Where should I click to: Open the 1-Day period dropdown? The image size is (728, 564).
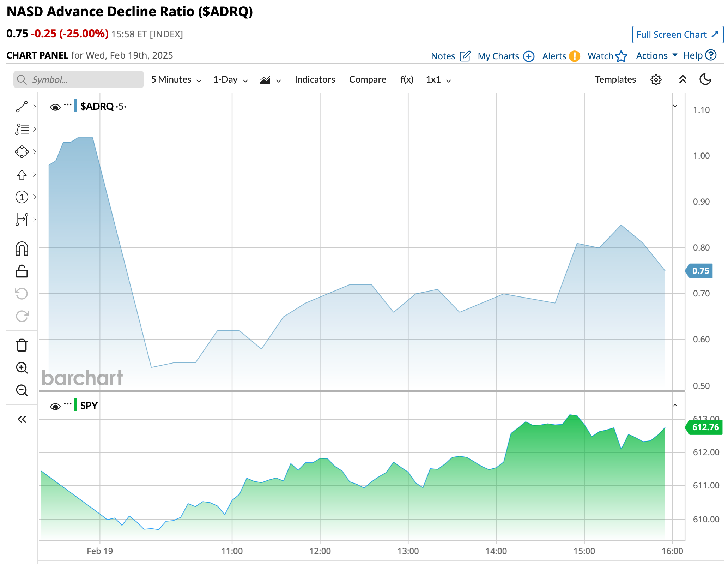230,80
